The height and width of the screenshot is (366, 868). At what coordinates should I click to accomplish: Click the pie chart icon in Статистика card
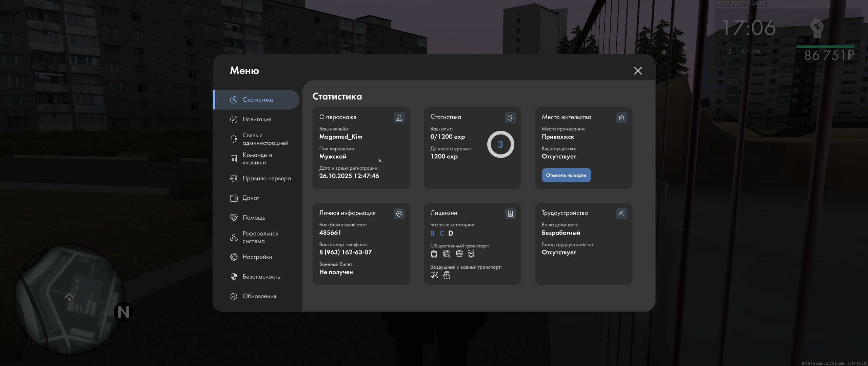click(510, 118)
